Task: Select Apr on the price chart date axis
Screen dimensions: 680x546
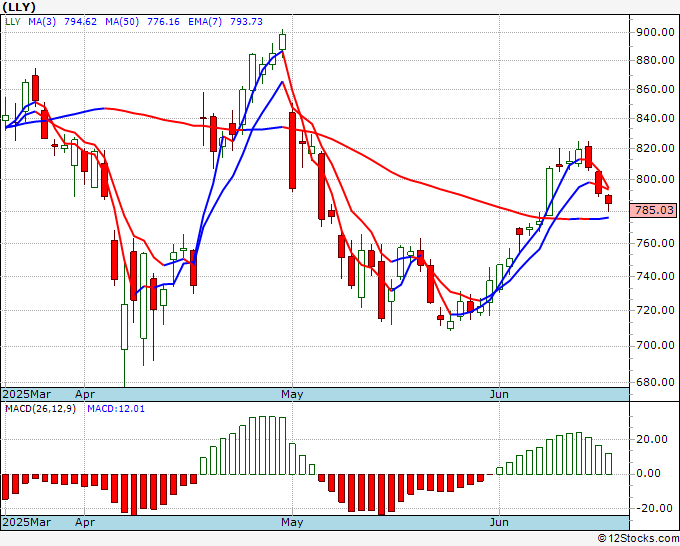Action: (x=85, y=395)
